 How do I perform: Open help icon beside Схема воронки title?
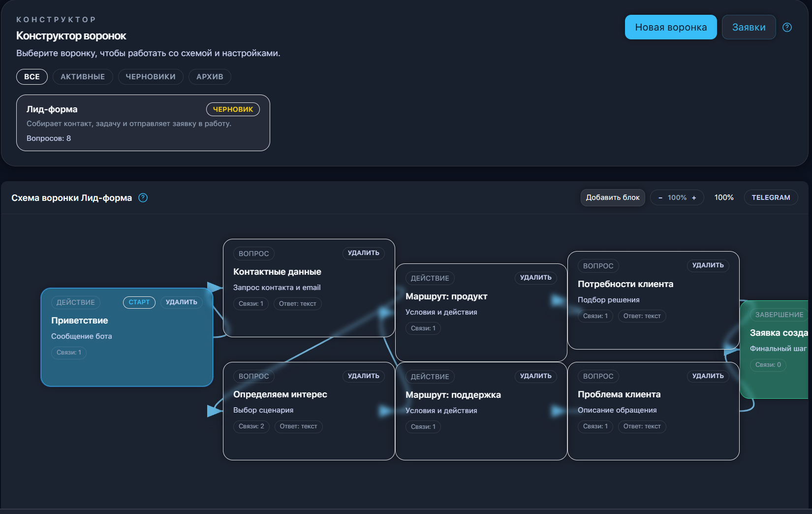tap(143, 198)
